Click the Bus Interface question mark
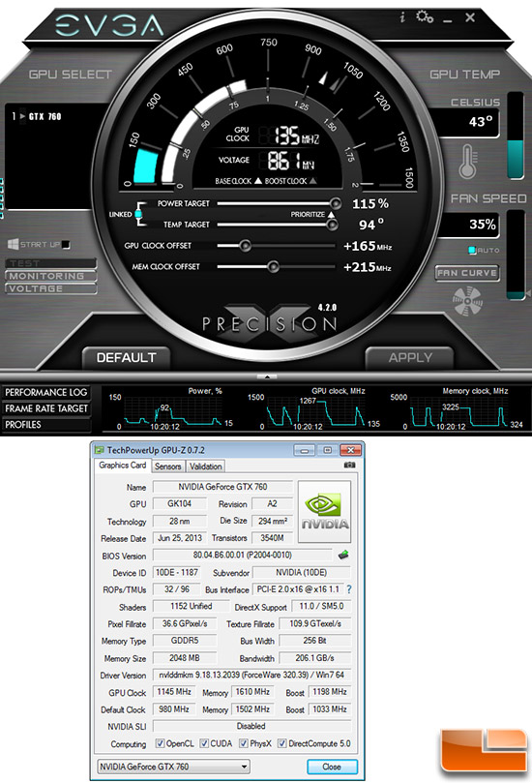Screen dimensions: 532x783 click(x=349, y=589)
